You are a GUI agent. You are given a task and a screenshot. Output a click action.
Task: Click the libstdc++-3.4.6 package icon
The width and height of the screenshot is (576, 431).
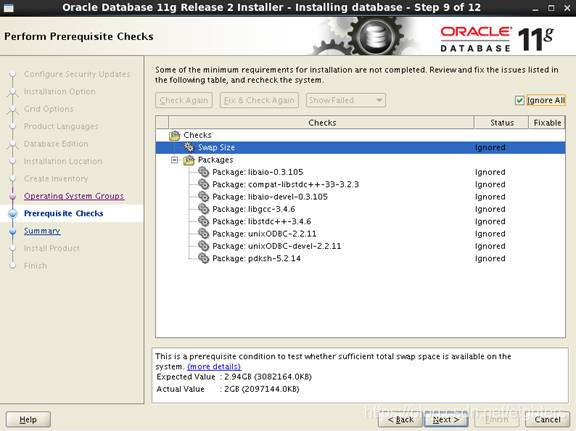coord(203,221)
